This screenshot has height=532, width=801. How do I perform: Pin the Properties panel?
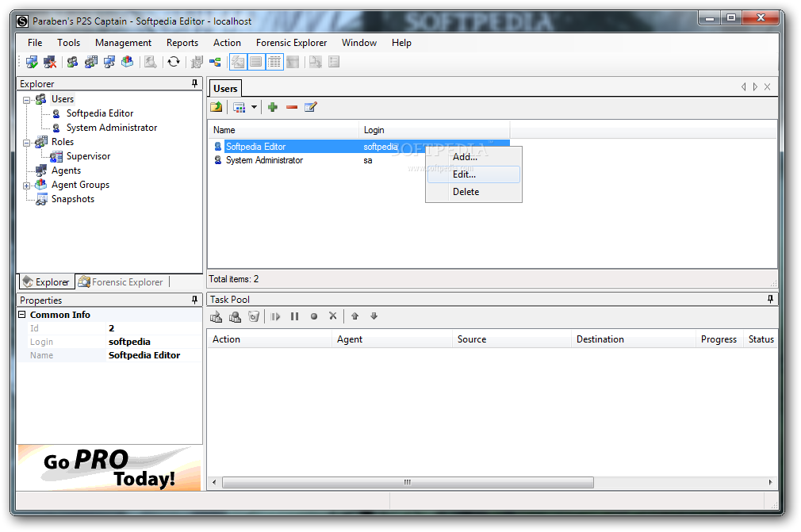194,300
